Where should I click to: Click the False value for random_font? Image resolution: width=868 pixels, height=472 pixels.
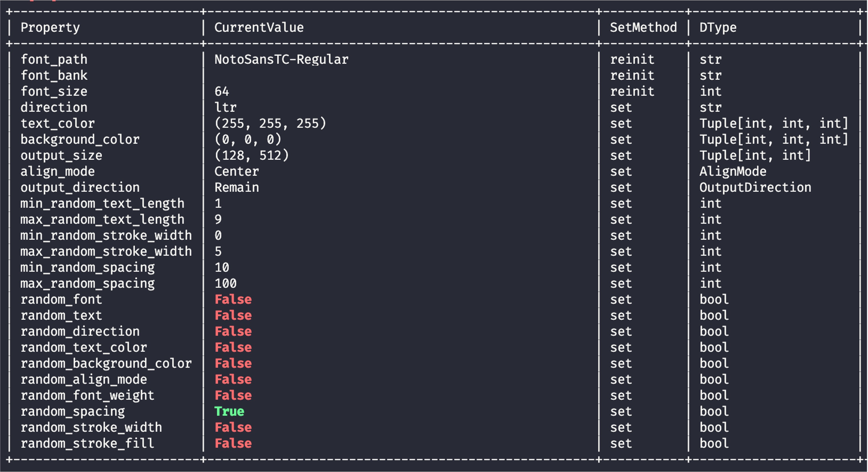pyautogui.click(x=233, y=299)
